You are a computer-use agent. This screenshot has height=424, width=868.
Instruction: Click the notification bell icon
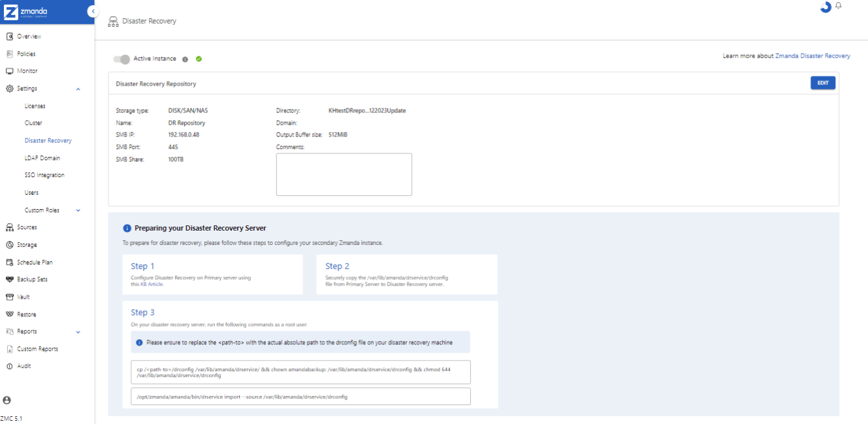point(839,6)
